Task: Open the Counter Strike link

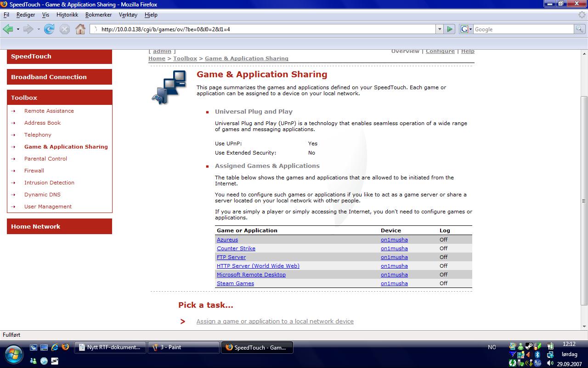Action: coord(236,248)
